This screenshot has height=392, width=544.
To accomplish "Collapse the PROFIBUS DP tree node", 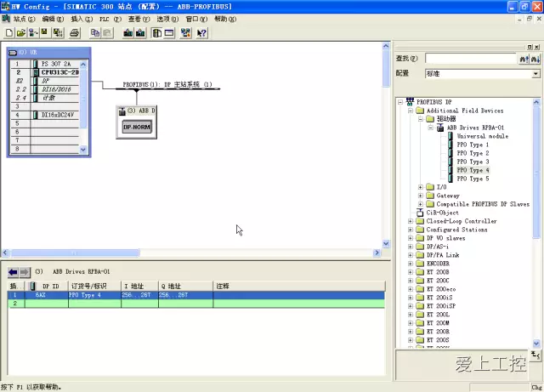I will click(x=400, y=102).
